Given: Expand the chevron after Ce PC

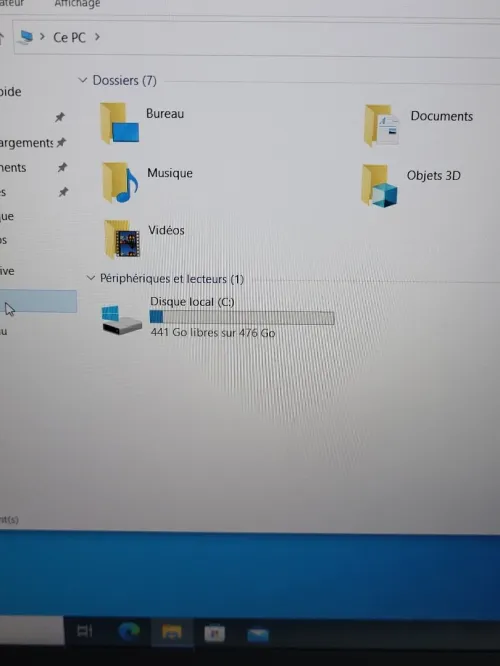Looking at the screenshot, I should [97, 37].
